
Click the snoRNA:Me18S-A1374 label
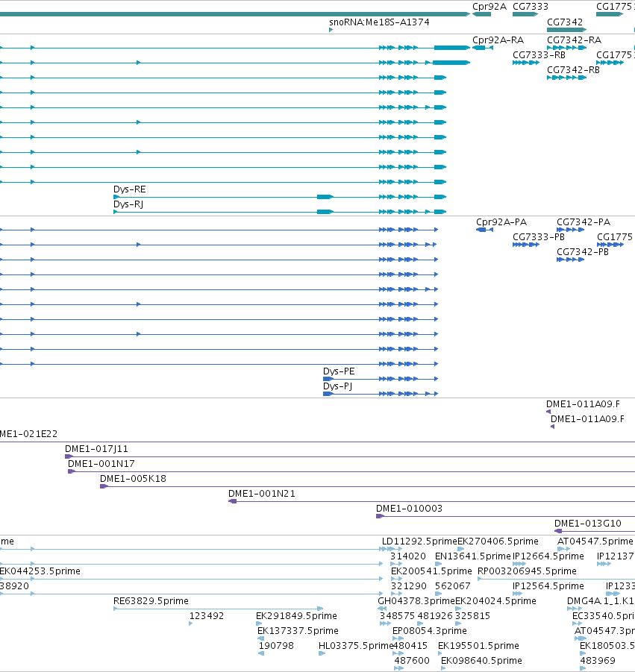click(379, 22)
